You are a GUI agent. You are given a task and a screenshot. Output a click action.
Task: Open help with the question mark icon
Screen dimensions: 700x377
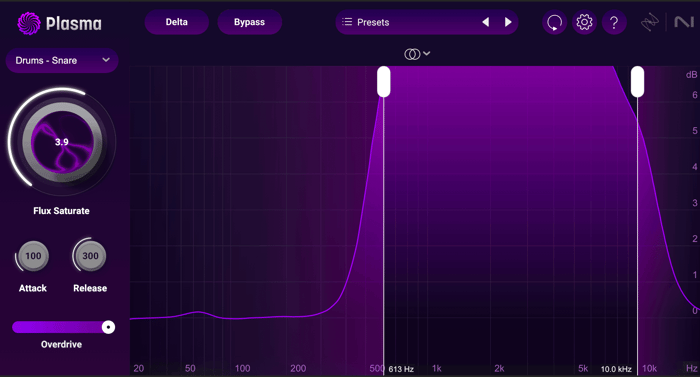[x=614, y=22]
